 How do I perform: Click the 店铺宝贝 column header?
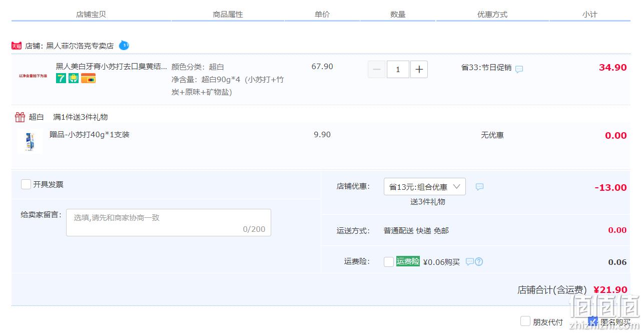[91, 15]
